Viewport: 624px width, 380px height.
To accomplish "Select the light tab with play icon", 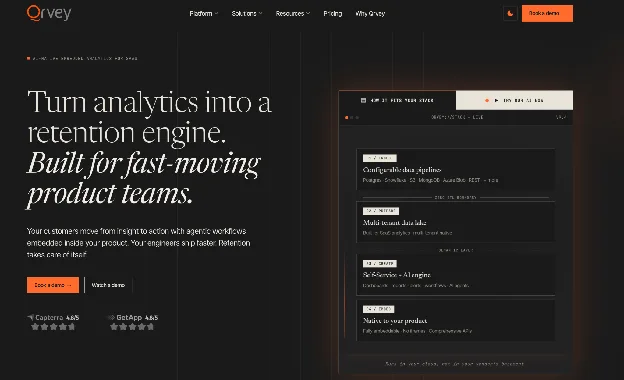I will 515,100.
